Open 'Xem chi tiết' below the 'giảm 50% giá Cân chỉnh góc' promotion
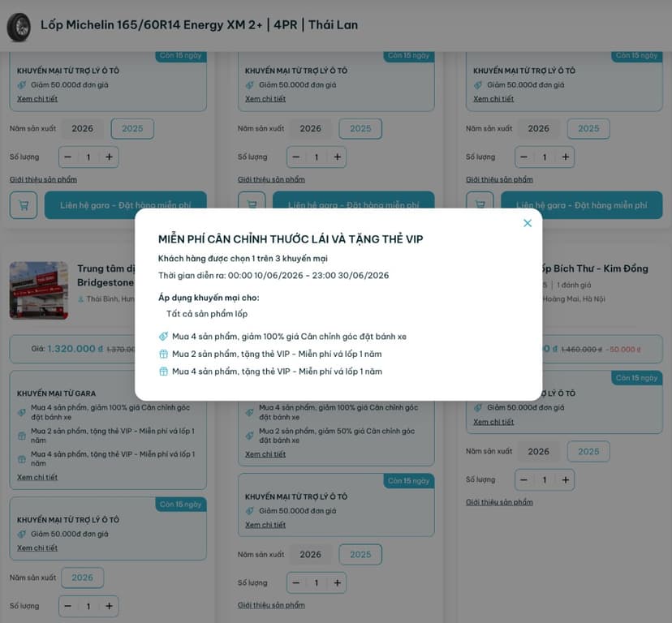Viewport: 672px width, 623px height. (x=265, y=453)
